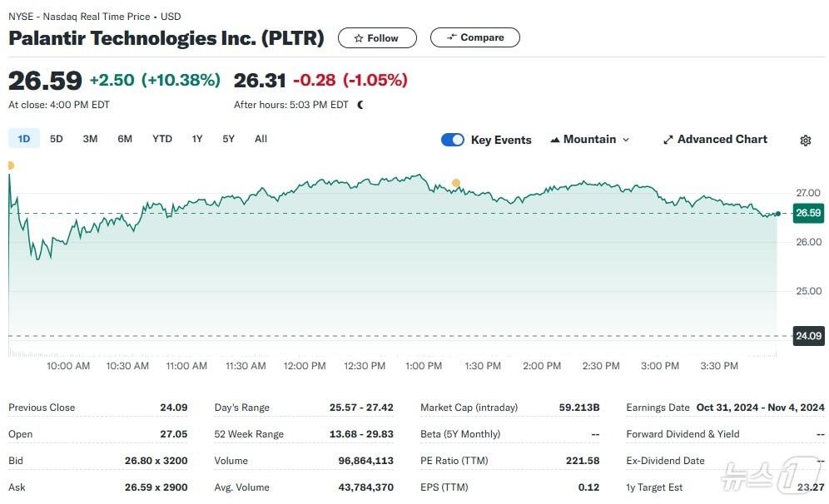Click the Compare button
Screen dimensions: 829x504
pos(474,37)
